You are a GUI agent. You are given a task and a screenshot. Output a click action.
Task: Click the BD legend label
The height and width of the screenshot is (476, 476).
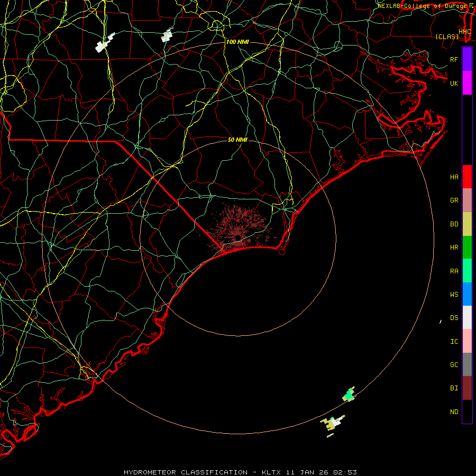[454, 224]
